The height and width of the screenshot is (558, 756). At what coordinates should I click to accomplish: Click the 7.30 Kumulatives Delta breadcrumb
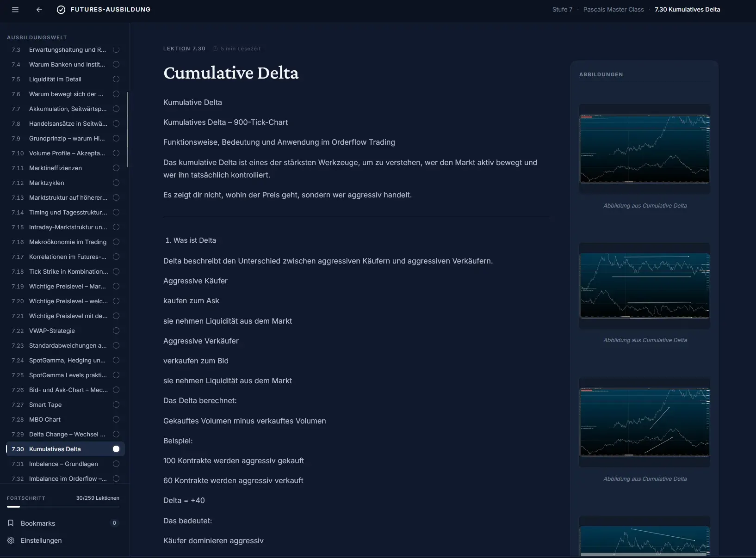point(687,10)
